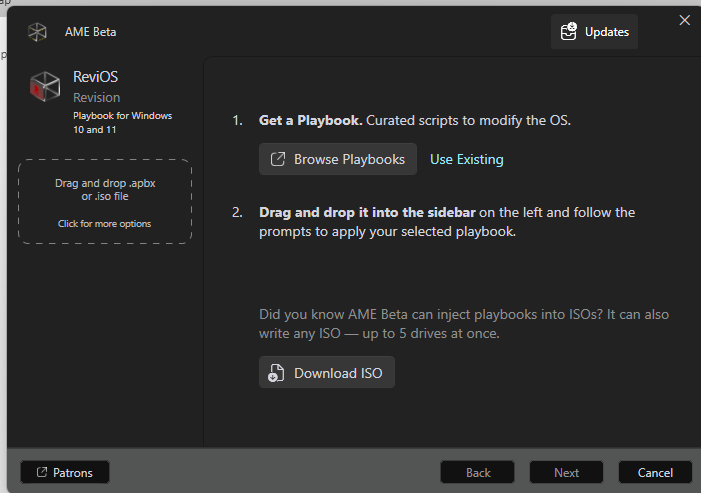Click the 'Playbook for Windows 10 and 11' description
Image resolution: width=701 pixels, height=493 pixels.
click(122, 122)
